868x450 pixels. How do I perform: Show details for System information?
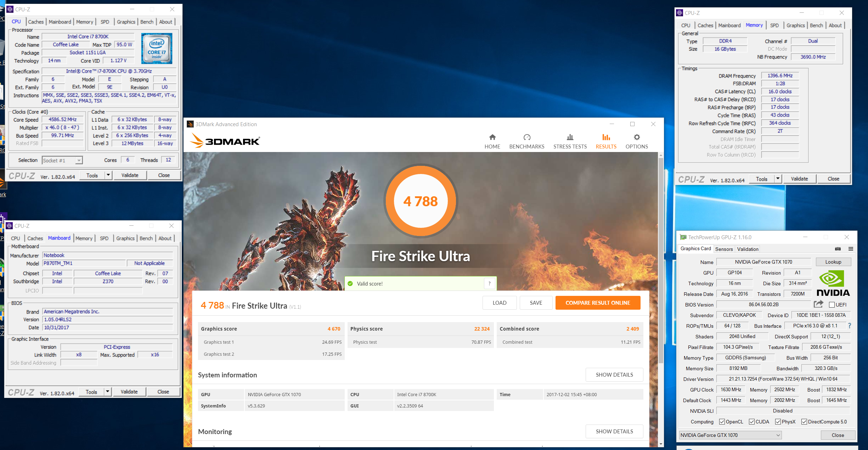[x=614, y=375]
